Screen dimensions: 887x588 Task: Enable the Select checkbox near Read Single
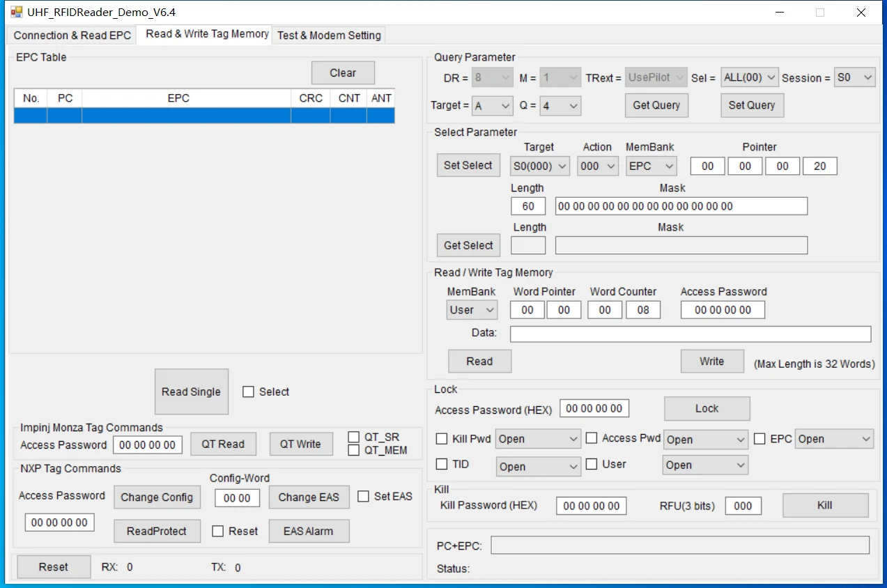pos(248,392)
